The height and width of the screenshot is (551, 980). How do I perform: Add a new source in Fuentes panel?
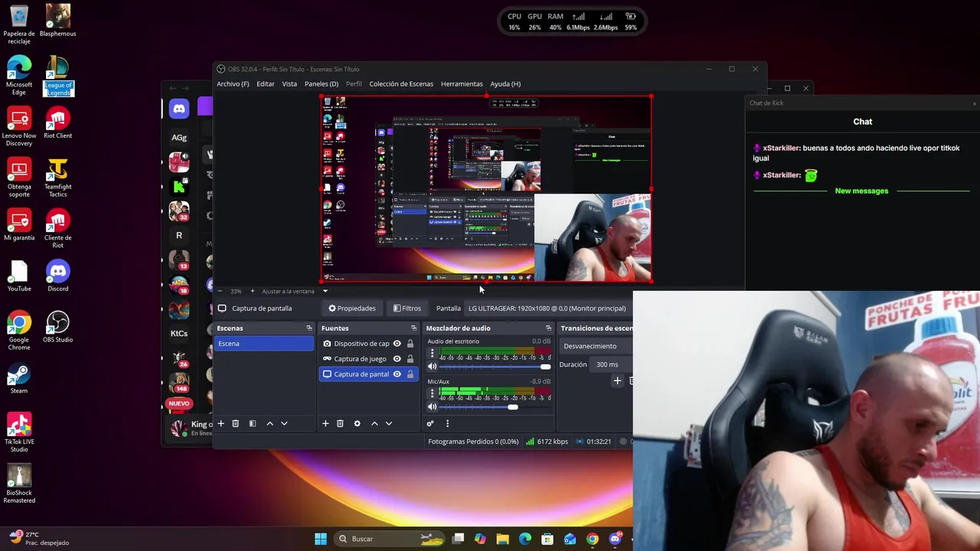(x=325, y=423)
